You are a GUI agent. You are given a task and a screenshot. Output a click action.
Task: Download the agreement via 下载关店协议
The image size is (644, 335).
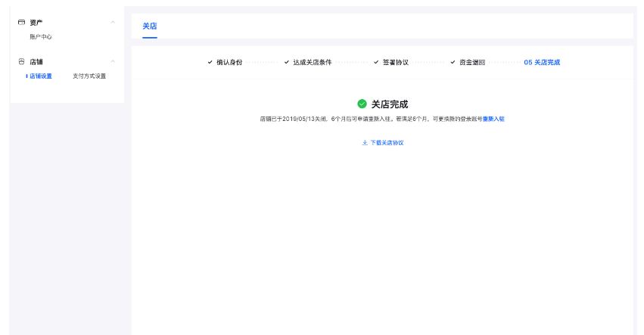tap(387, 142)
